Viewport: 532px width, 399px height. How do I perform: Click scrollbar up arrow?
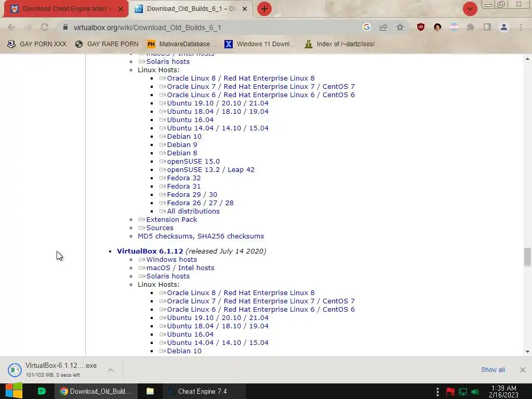click(527, 59)
